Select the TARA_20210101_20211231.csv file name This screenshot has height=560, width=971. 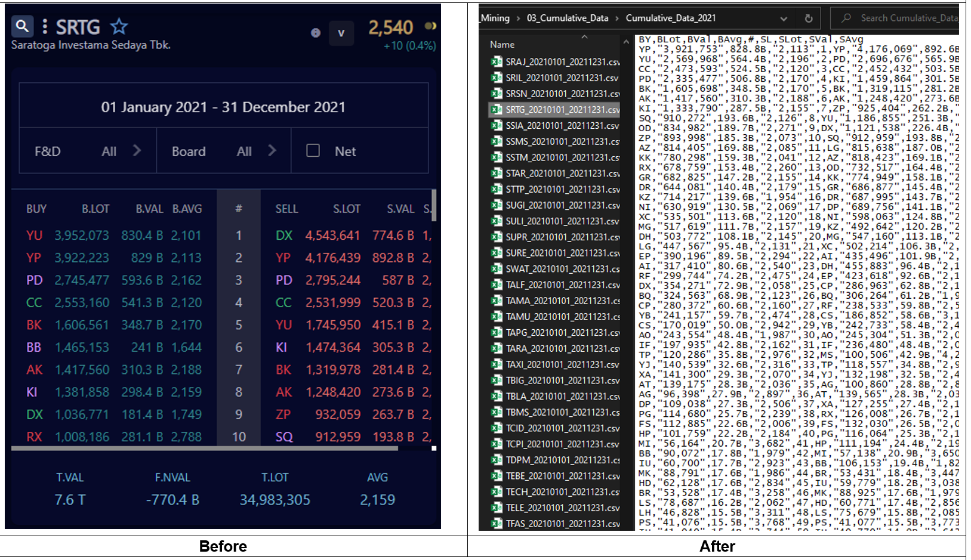tap(563, 348)
